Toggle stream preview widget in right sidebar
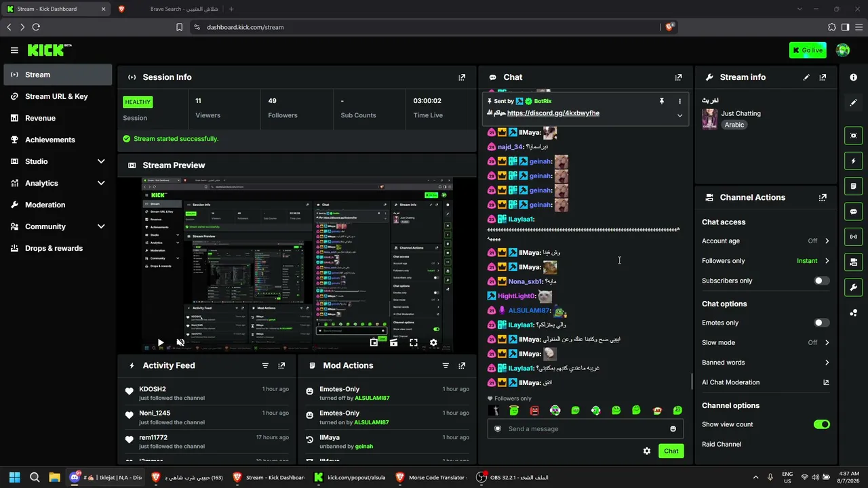The height and width of the screenshot is (488, 868). click(853, 136)
